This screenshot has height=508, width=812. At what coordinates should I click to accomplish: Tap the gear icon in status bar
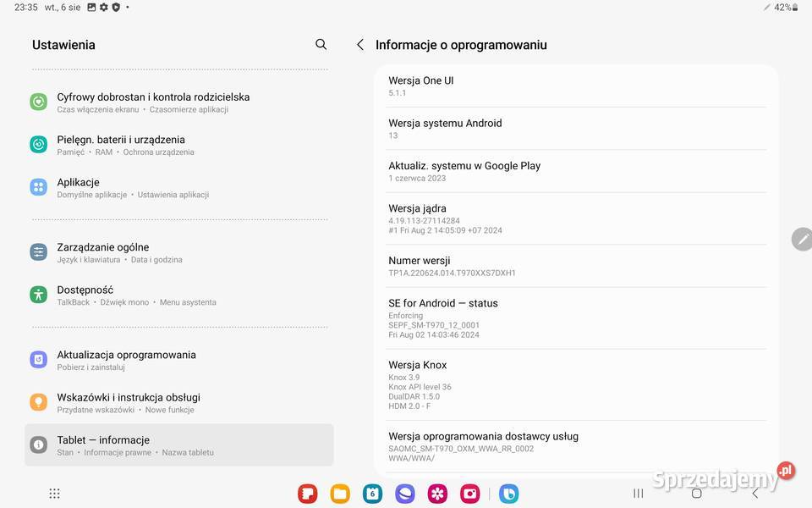pos(103,8)
